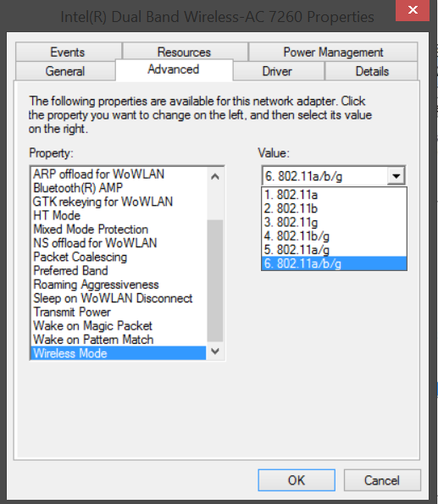Click the property list scrollbar thumb

(215, 280)
